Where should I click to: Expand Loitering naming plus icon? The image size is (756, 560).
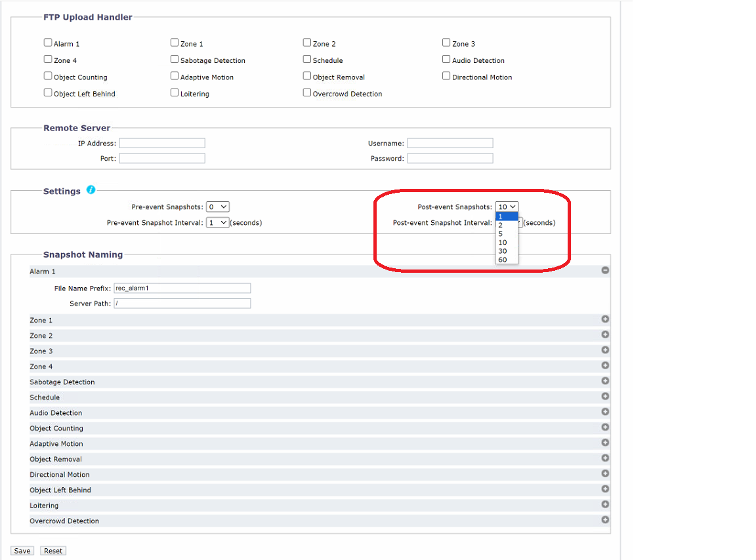coord(605,504)
